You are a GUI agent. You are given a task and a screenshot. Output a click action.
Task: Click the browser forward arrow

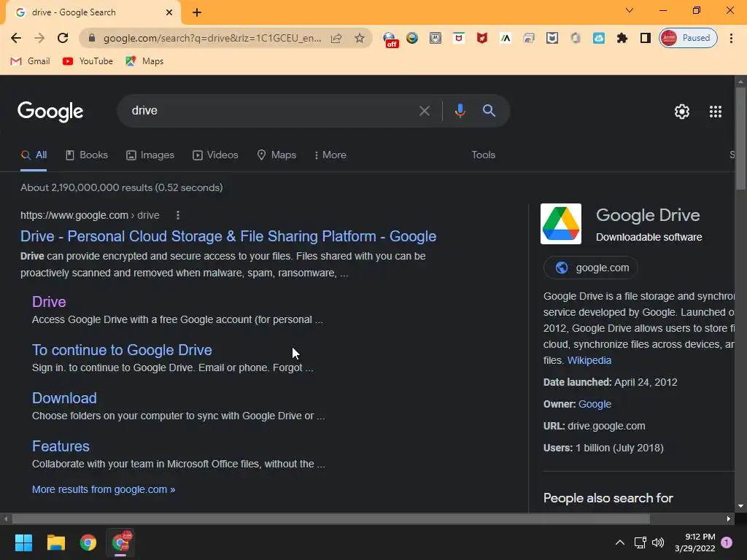(x=39, y=38)
